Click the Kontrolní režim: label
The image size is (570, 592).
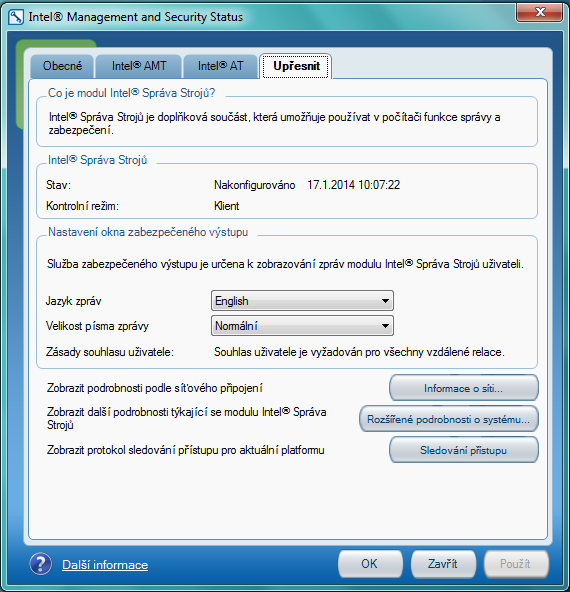82,206
